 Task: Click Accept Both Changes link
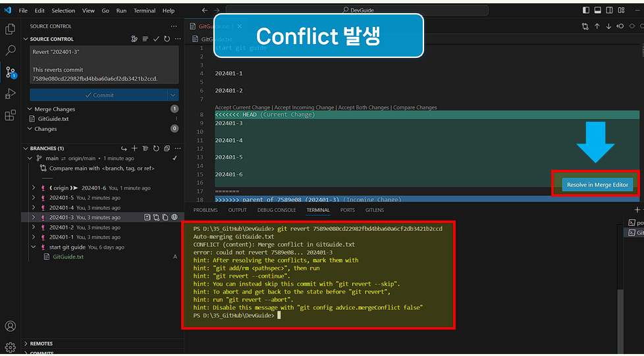click(x=363, y=107)
